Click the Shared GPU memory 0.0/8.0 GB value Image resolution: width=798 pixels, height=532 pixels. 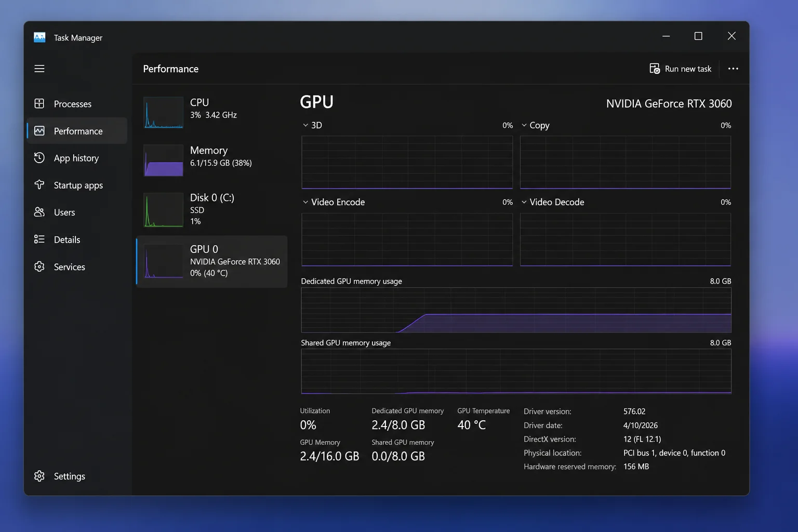coord(398,456)
